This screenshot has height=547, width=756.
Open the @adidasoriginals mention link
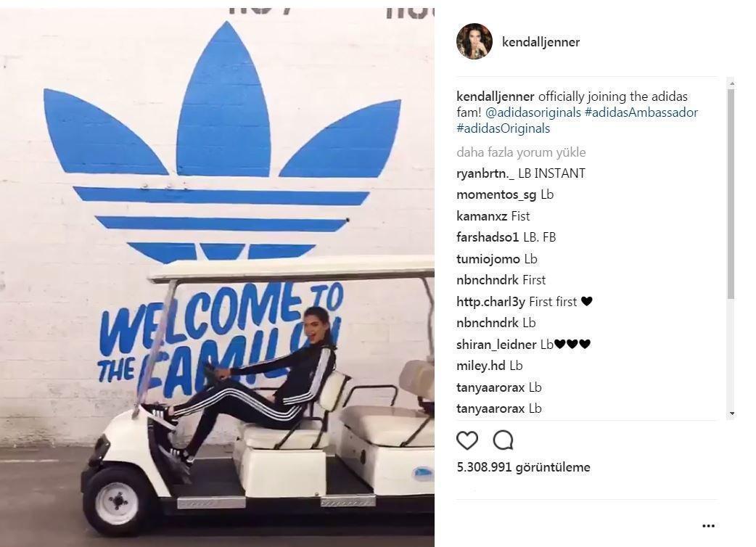(533, 112)
